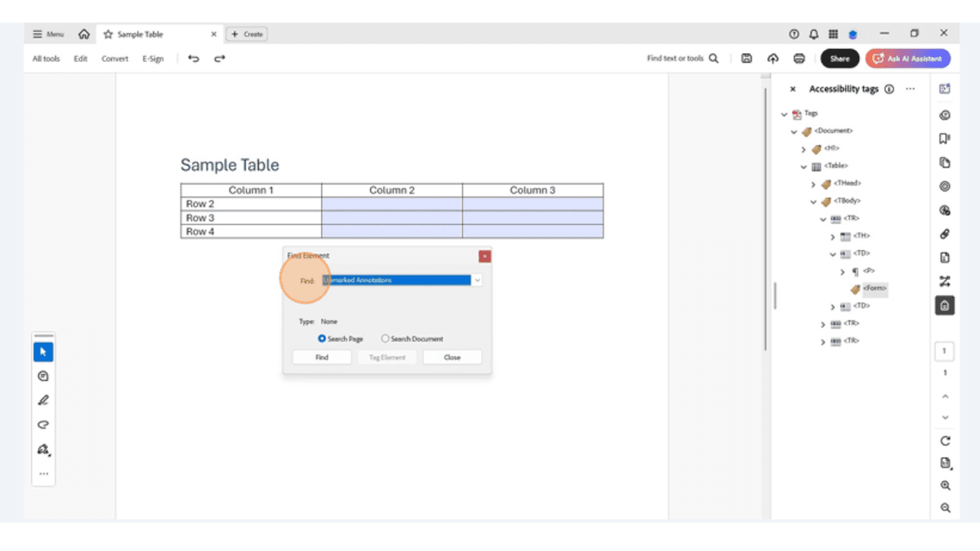Viewport: 980px width, 551px height.
Task: Select the Comment tool in the left toolbar
Action: pos(43,375)
